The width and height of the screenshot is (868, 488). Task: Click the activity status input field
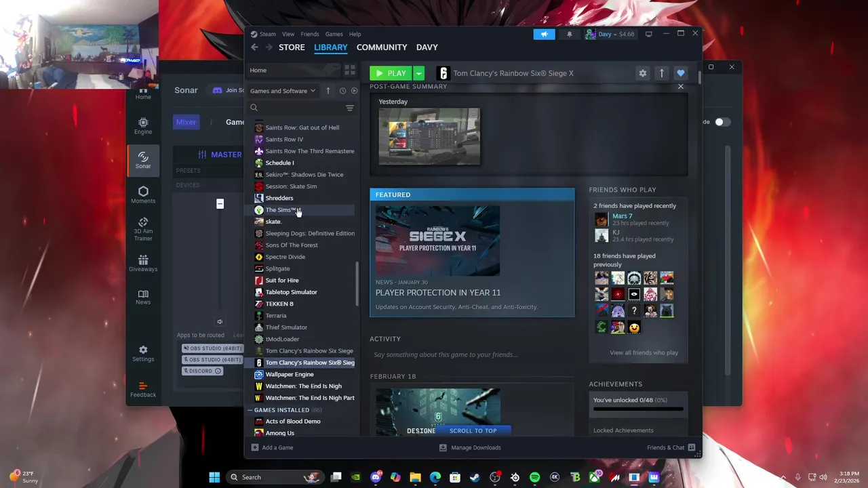pyautogui.click(x=471, y=354)
